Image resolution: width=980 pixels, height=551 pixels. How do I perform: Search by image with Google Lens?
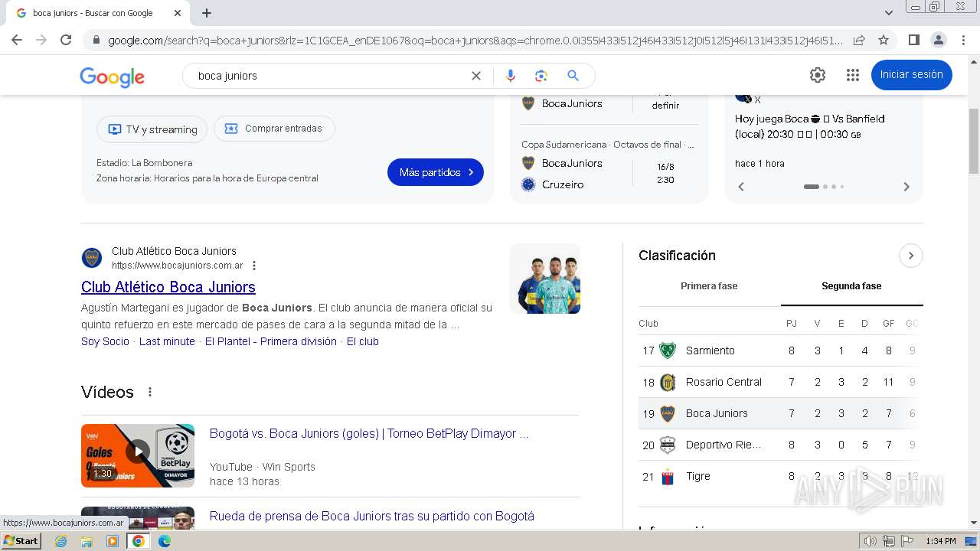(541, 76)
